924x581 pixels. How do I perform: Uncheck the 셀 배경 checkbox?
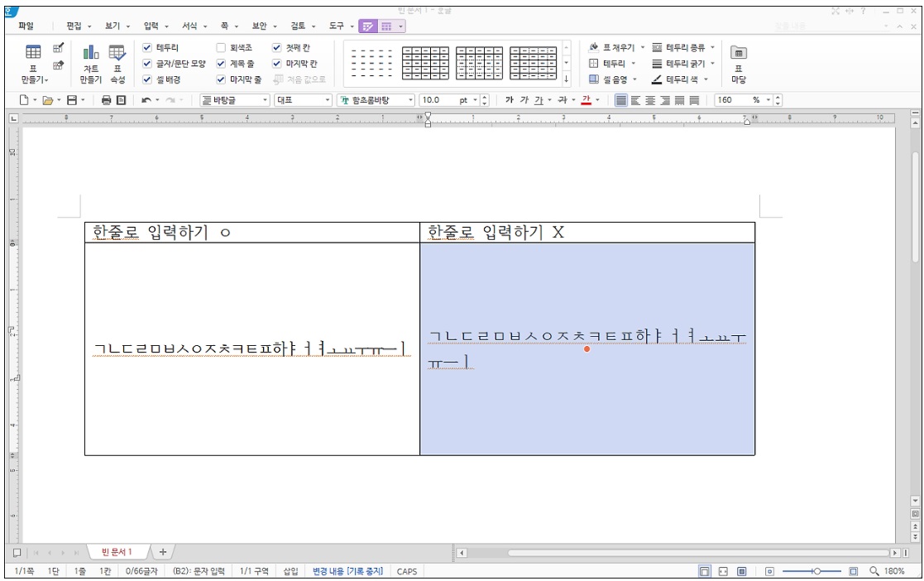click(x=147, y=79)
